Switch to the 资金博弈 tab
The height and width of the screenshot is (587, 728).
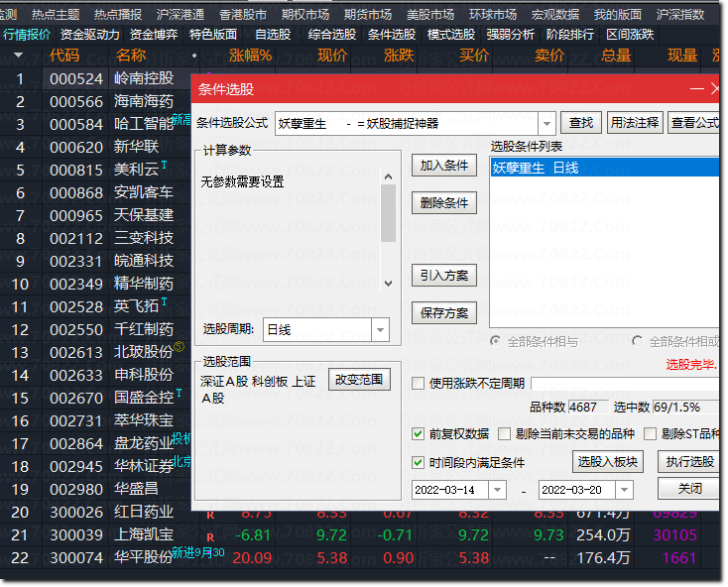coord(154,35)
